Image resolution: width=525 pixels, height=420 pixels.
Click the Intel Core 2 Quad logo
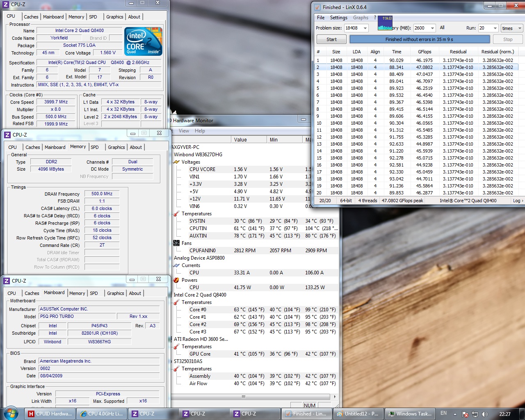click(143, 41)
